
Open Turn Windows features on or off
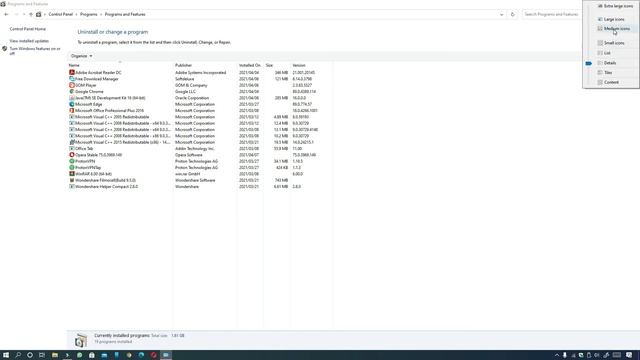[35, 51]
